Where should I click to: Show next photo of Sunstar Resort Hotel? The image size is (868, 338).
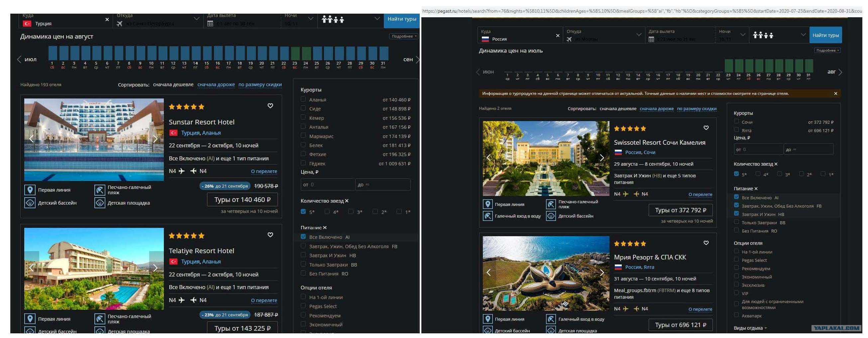[x=155, y=139]
